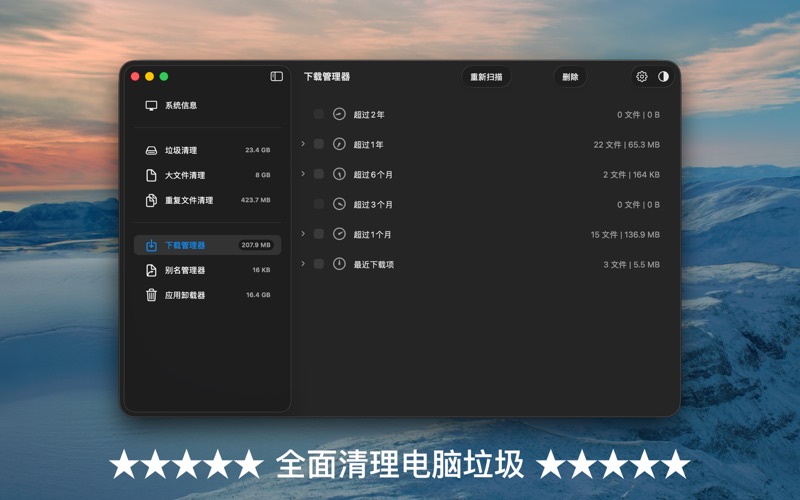Viewport: 800px width, 500px height.
Task: Click the 下载管理器 window title
Action: tap(327, 77)
